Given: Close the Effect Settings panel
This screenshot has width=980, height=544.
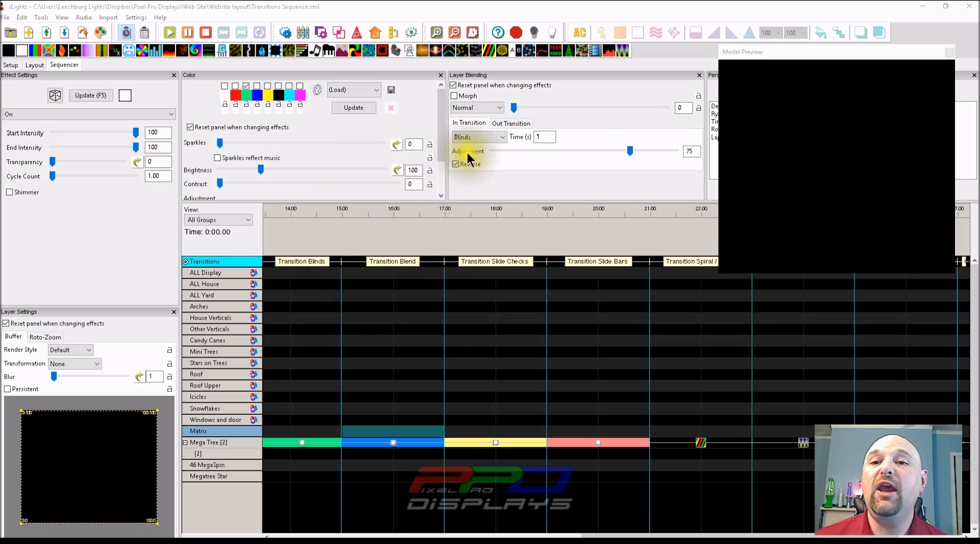Looking at the screenshot, I should [x=174, y=75].
